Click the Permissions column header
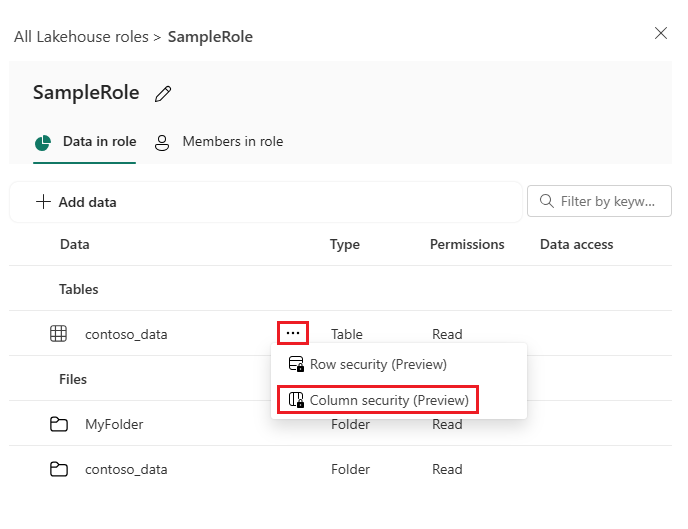688x529 pixels. pos(467,244)
